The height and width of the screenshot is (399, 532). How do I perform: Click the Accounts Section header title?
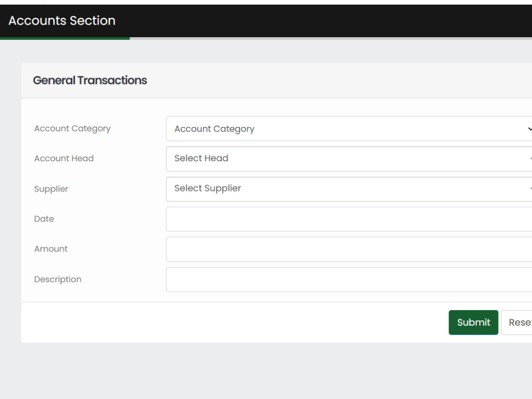point(62,21)
